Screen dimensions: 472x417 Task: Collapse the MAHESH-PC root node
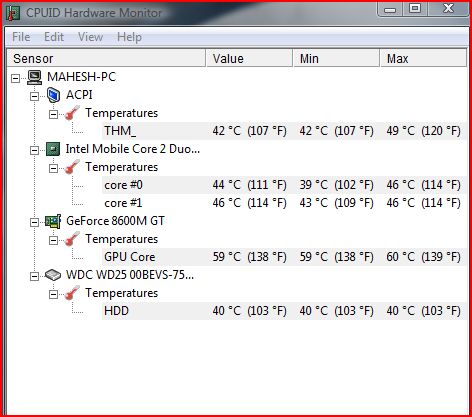(15, 78)
